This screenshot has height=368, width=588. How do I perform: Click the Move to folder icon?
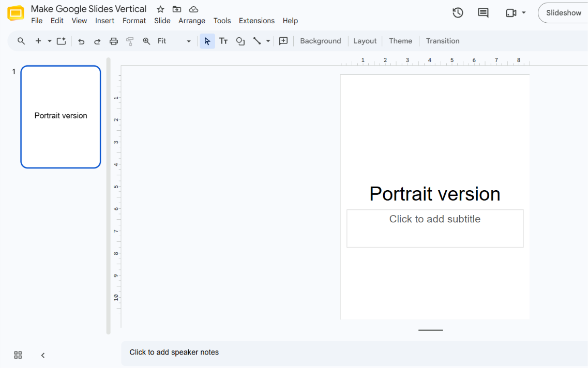pyautogui.click(x=177, y=9)
